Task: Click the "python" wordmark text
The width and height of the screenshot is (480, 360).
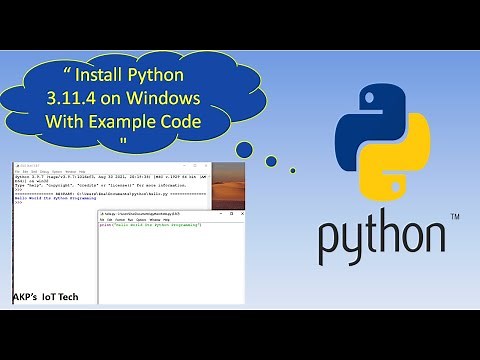Action: pos(382,237)
